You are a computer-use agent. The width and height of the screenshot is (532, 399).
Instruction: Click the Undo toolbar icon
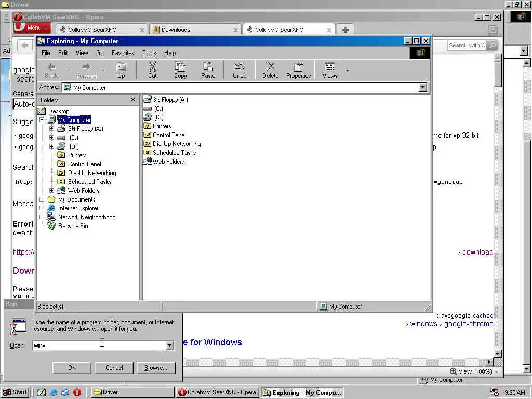tap(240, 70)
